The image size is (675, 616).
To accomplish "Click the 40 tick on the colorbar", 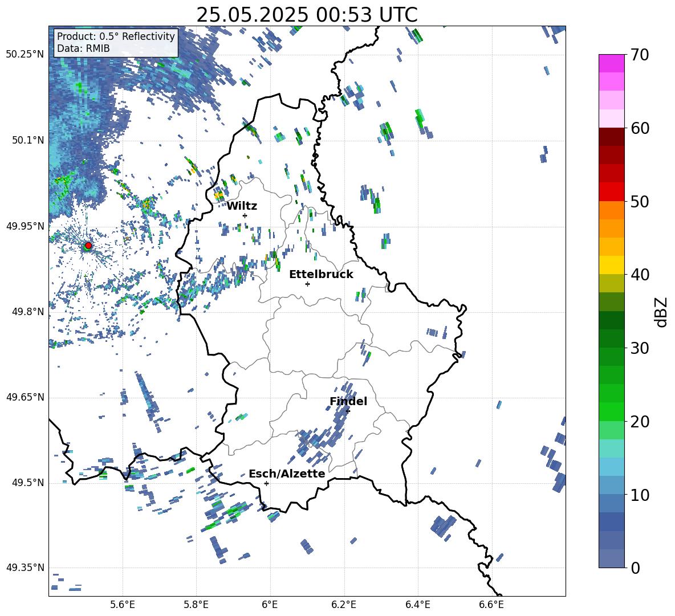I will point(639,275).
